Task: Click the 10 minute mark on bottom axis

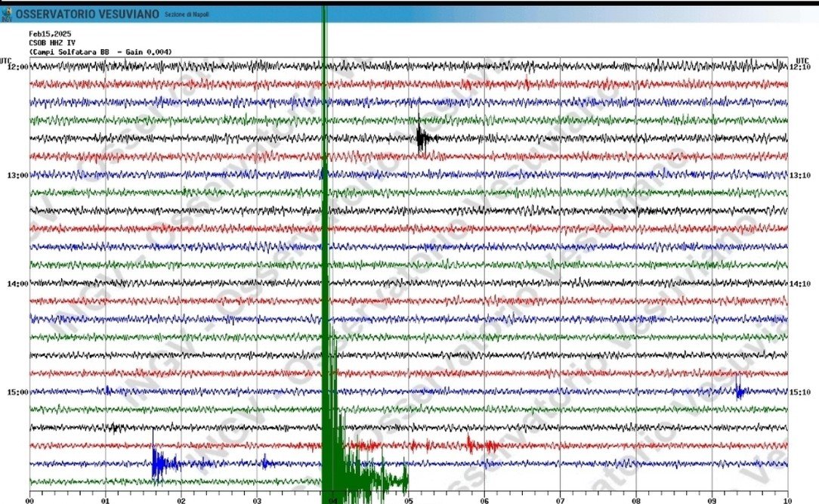Action: coord(788,499)
